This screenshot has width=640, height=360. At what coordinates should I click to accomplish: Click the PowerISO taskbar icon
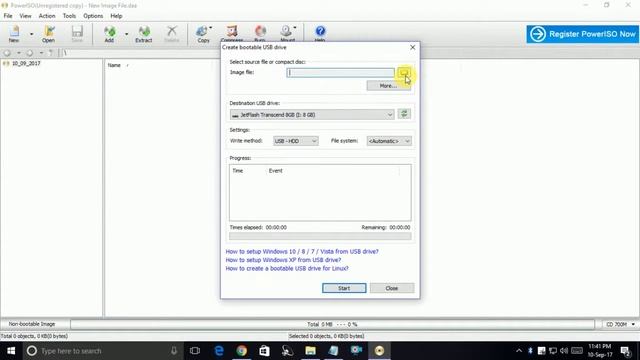(379, 351)
